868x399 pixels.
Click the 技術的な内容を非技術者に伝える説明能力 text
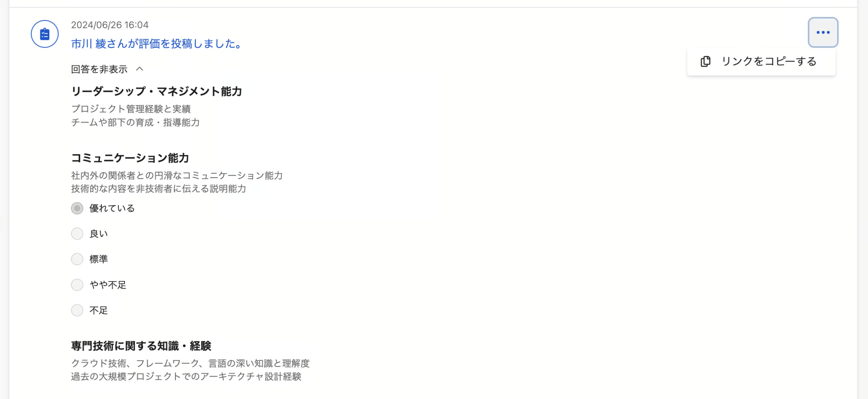coord(158,189)
